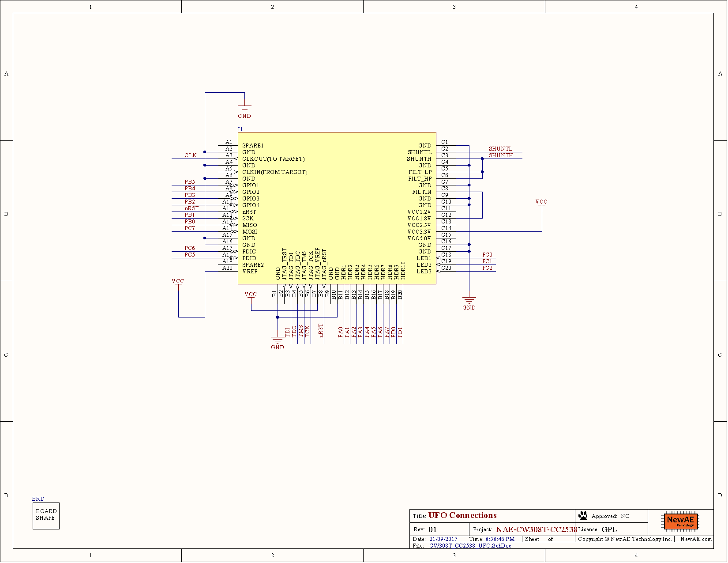Select the PB0 net label
The height and width of the screenshot is (563, 728).
click(190, 222)
